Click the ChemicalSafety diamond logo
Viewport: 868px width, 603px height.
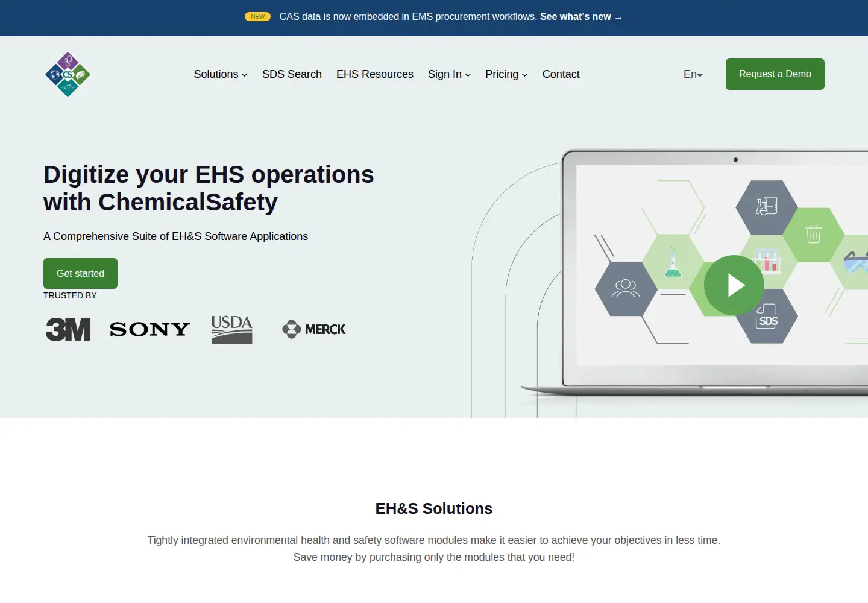(68, 74)
